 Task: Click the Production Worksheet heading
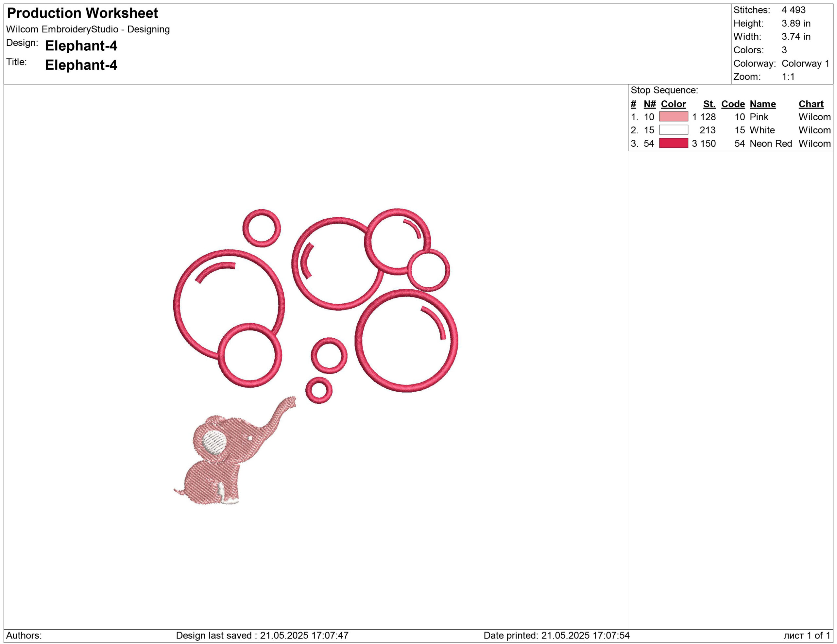[82, 13]
